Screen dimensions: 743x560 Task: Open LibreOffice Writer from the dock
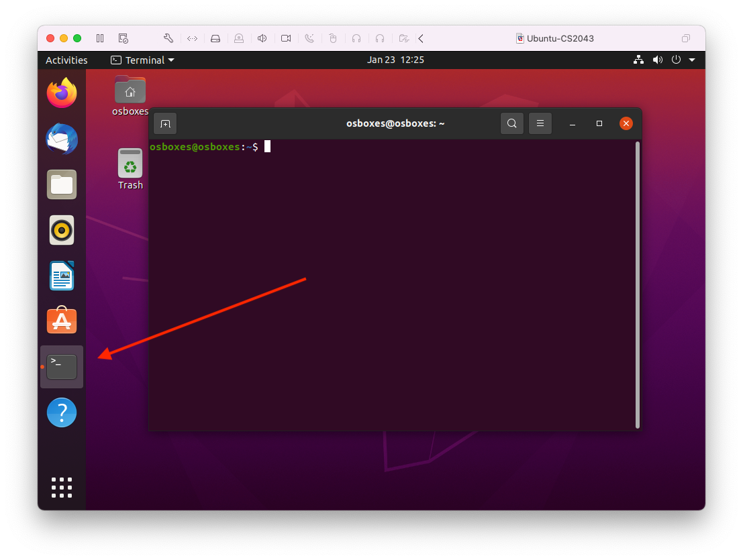pyautogui.click(x=62, y=276)
